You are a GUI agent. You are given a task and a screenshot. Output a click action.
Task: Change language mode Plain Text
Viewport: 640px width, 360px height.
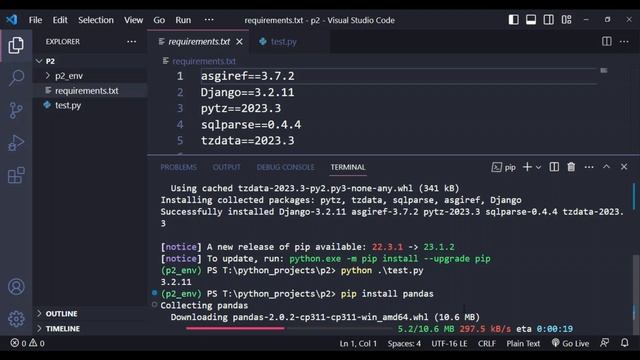(x=523, y=344)
